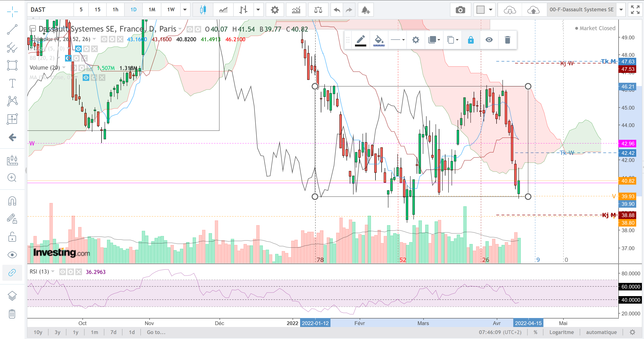Toggle visibility of the selected drawing
The image size is (644, 339).
tap(489, 40)
